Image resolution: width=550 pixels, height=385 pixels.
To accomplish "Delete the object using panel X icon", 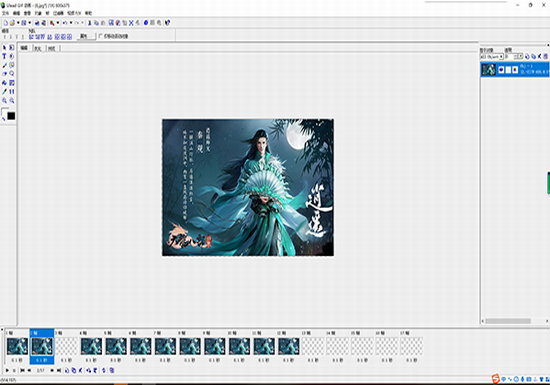I will [x=539, y=56].
